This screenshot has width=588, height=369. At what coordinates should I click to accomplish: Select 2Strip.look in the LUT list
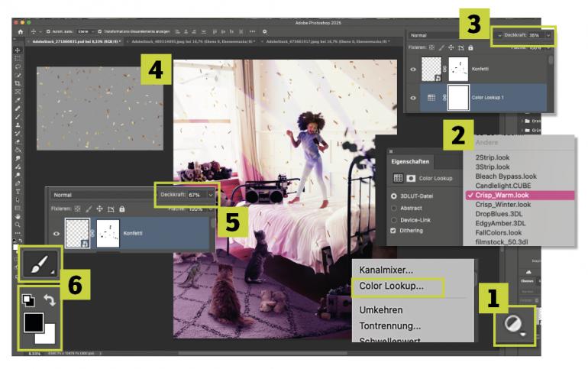click(493, 157)
